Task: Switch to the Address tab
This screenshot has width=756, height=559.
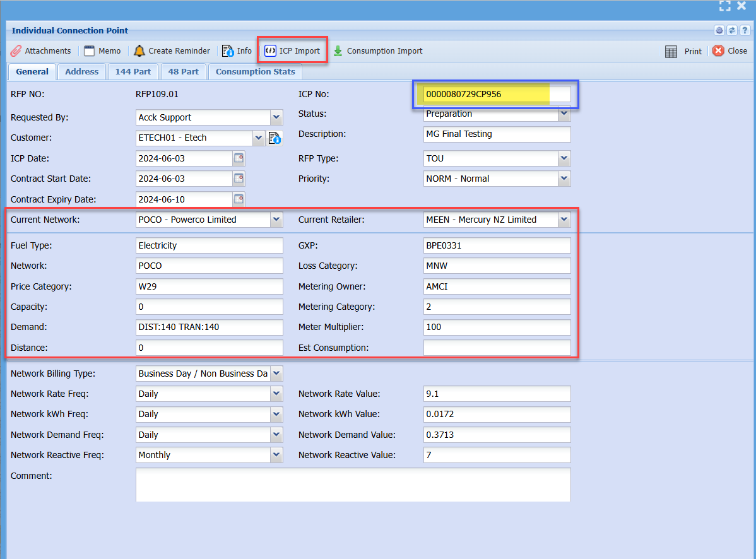Action: point(82,72)
